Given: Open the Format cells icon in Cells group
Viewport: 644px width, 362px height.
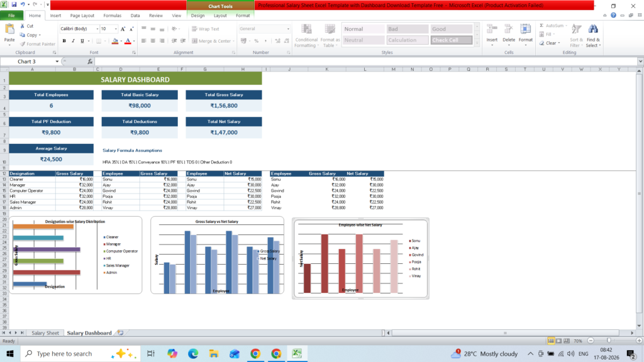Looking at the screenshot, I should pyautogui.click(x=525, y=29).
